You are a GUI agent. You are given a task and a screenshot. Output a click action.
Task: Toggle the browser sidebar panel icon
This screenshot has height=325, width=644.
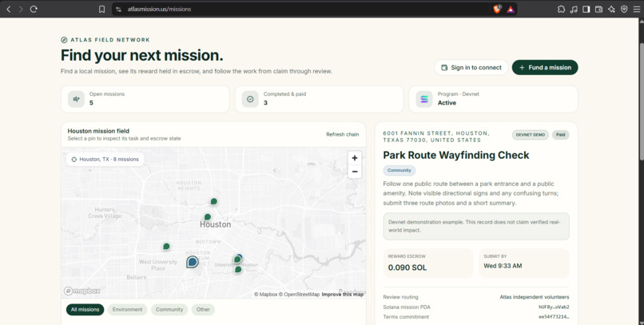pos(586,9)
